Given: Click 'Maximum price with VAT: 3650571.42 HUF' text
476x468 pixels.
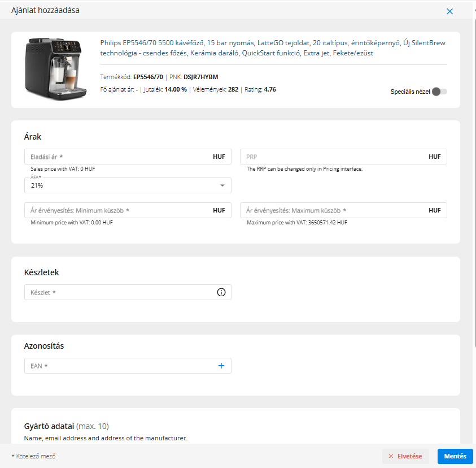Looking at the screenshot, I should point(297,223).
